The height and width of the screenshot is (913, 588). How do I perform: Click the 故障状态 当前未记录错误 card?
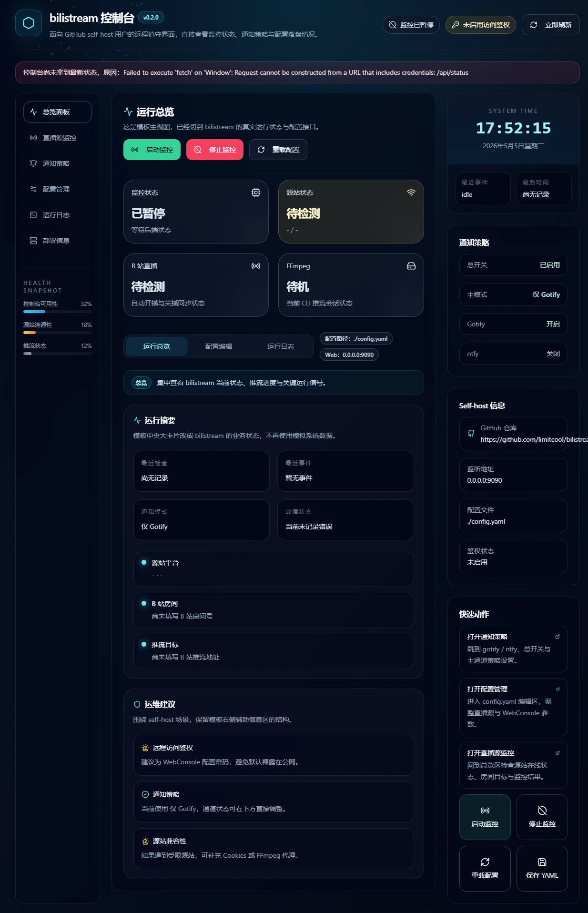tap(345, 520)
